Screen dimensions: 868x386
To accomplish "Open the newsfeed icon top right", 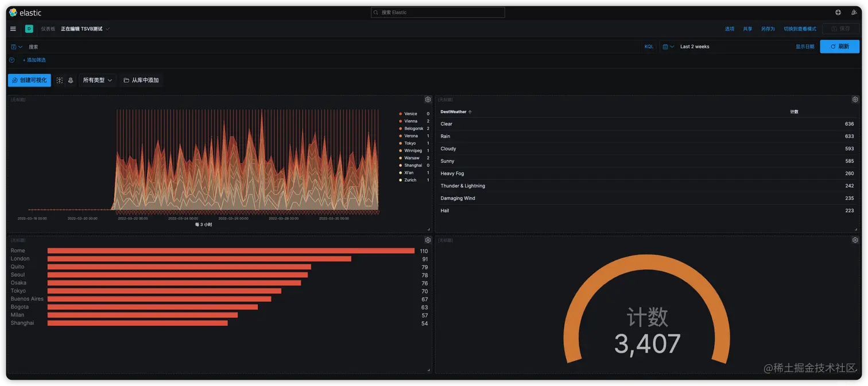I will click(x=854, y=12).
